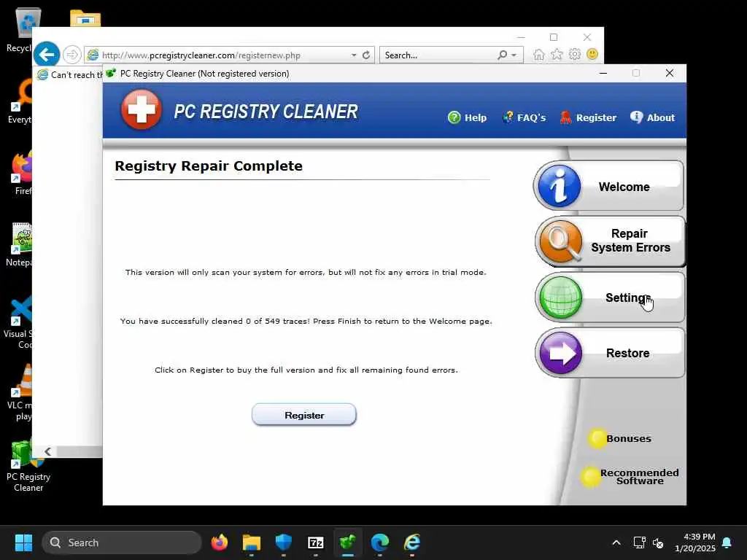Viewport: 747px width, 560px height.
Task: Click the green globe Settings icon
Action: pyautogui.click(x=561, y=297)
